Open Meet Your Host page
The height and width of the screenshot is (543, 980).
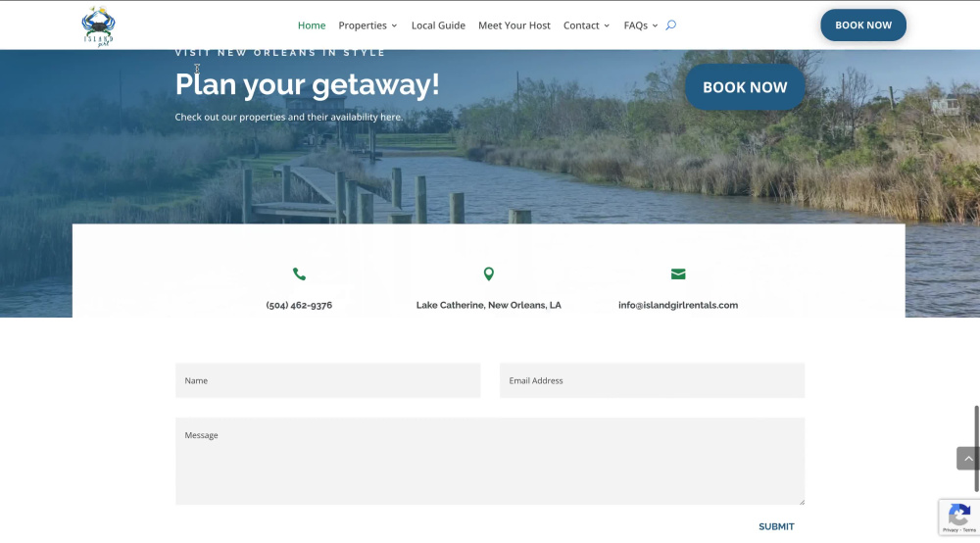pos(514,25)
